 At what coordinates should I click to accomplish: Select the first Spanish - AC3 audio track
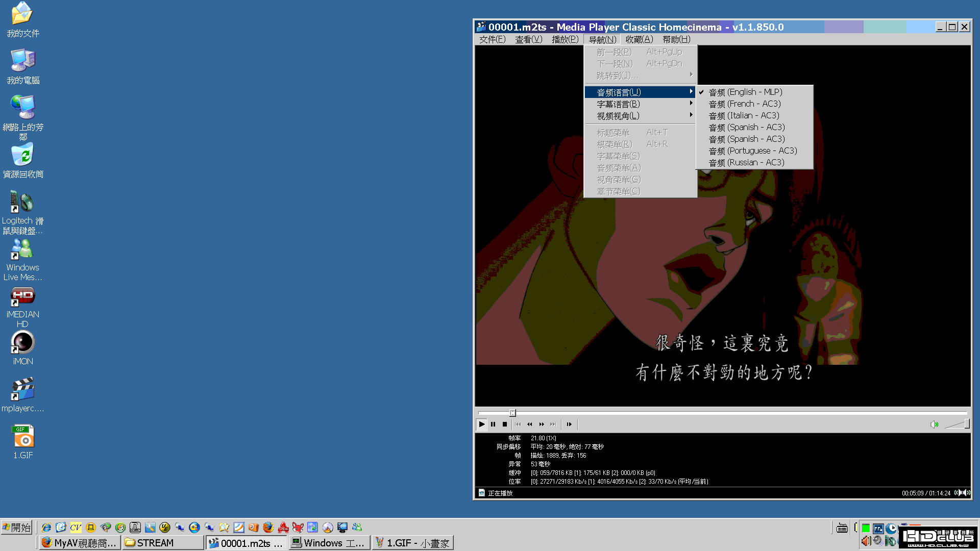(754, 127)
